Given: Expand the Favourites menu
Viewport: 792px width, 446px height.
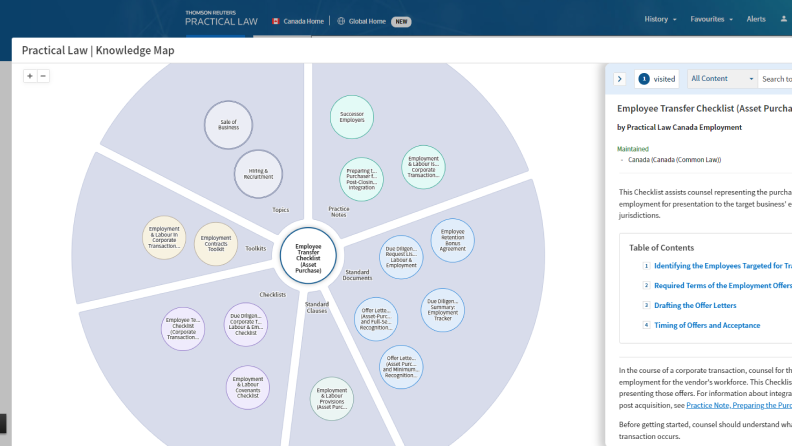Looking at the screenshot, I should point(711,19).
